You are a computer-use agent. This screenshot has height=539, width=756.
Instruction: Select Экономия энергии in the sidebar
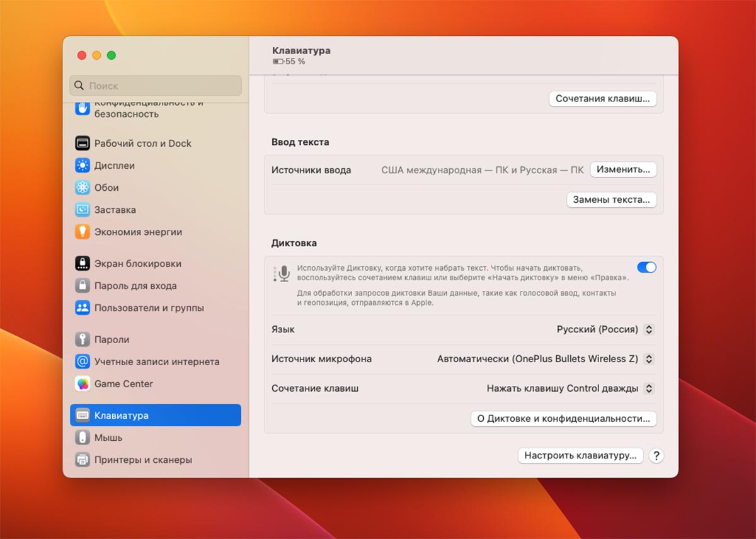155,232
